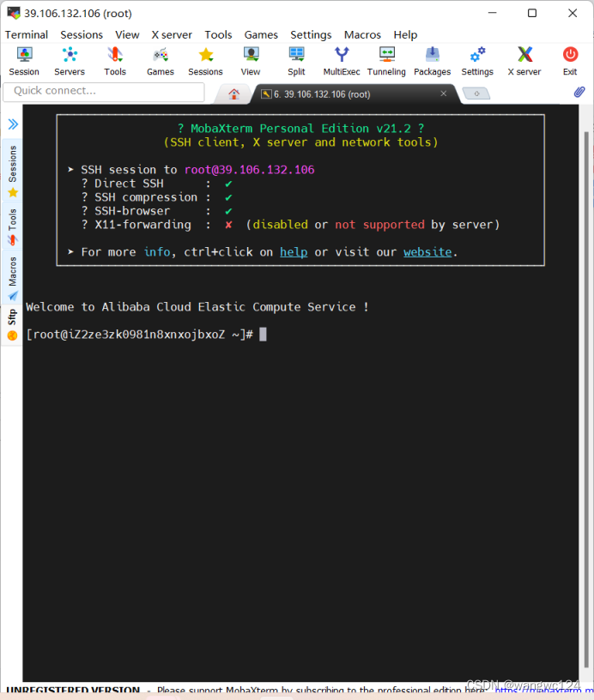Open the Settings menu in menu bar
Image resolution: width=594 pixels, height=700 pixels.
coord(311,35)
